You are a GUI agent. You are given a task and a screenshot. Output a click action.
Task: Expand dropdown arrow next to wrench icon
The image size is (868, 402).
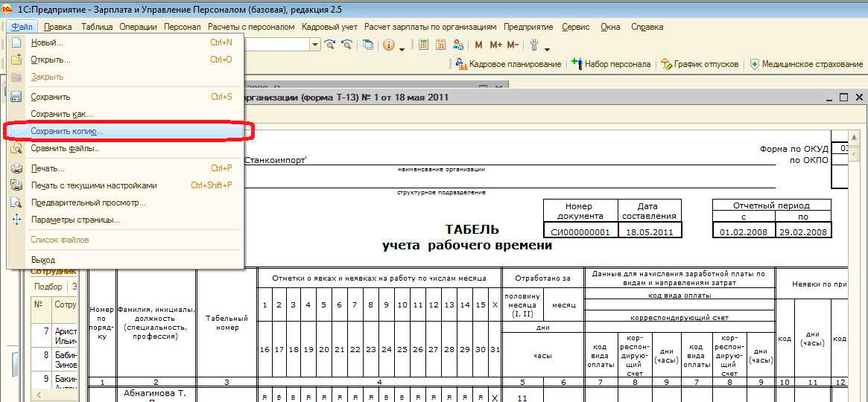(547, 49)
